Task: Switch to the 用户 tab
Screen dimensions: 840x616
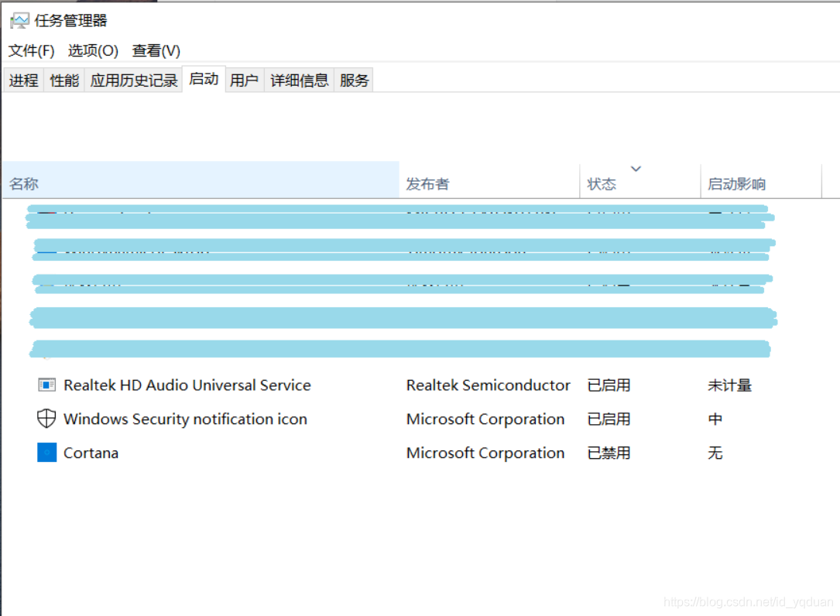Action: [x=245, y=80]
